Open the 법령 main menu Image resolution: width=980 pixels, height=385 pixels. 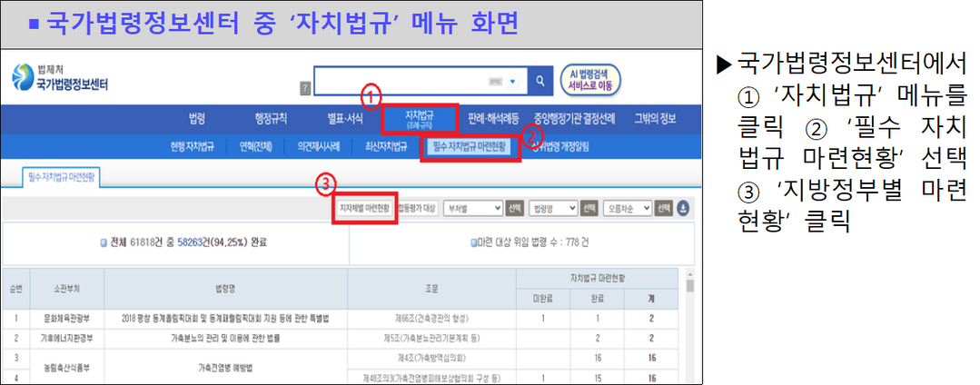197,118
